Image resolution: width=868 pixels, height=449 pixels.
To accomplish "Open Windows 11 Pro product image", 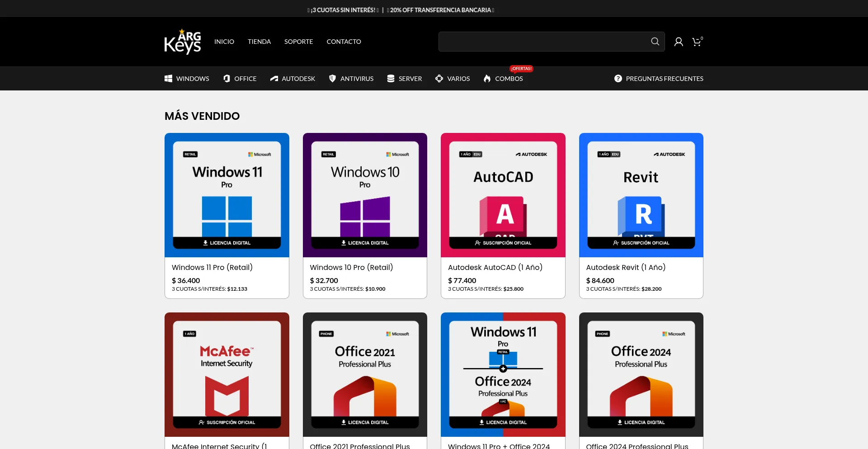I will 227,195.
